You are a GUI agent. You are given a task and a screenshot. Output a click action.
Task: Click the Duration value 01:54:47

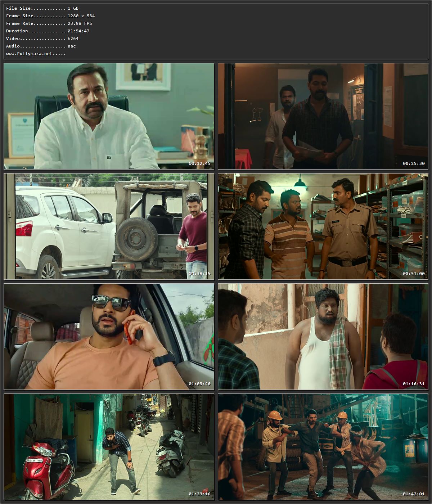(78, 31)
